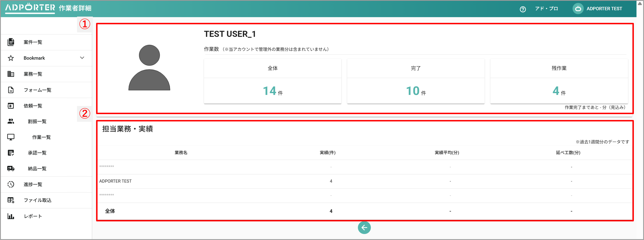Click the 作業一覧 monitor icon

click(11, 137)
